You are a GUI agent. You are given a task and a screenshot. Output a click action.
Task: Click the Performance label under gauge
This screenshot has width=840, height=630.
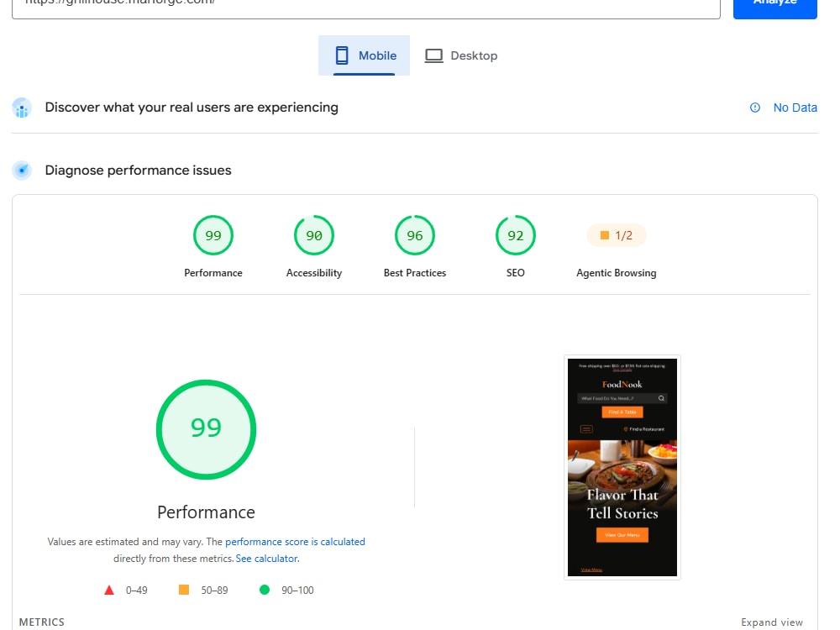point(213,273)
